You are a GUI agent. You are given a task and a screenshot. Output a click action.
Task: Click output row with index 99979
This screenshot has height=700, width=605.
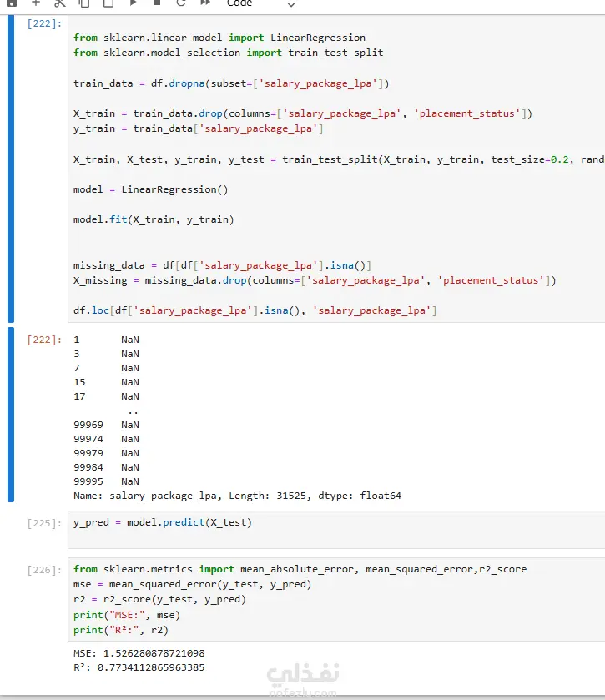tap(106, 453)
